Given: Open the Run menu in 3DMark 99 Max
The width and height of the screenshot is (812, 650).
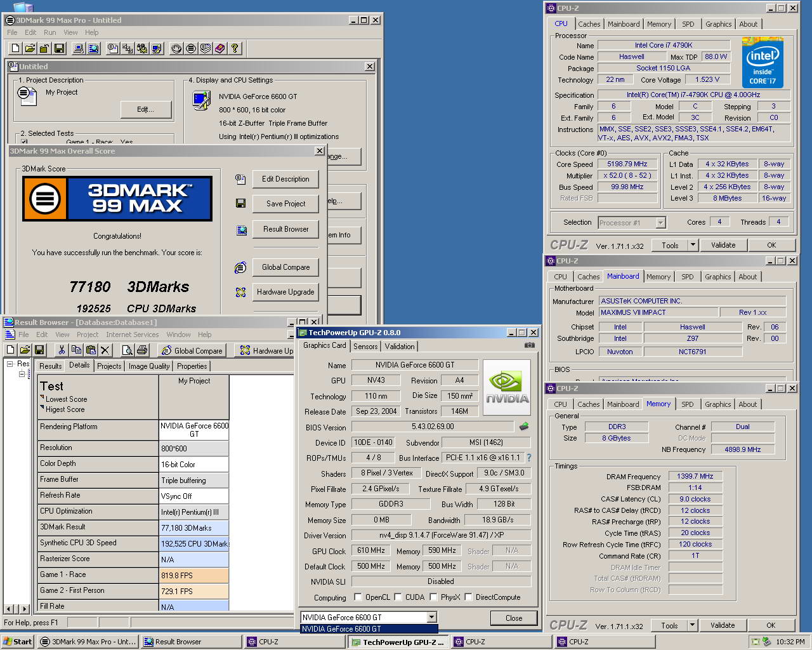Looking at the screenshot, I should tap(49, 32).
